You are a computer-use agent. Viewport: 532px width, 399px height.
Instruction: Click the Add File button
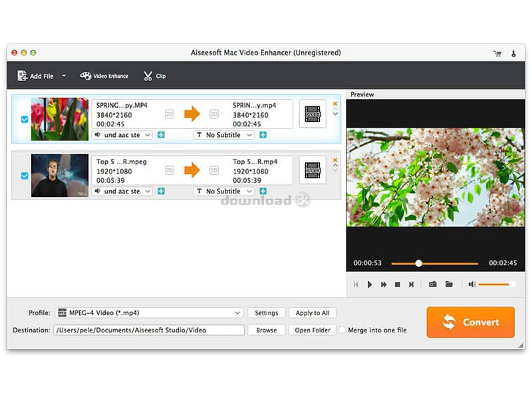tap(36, 76)
